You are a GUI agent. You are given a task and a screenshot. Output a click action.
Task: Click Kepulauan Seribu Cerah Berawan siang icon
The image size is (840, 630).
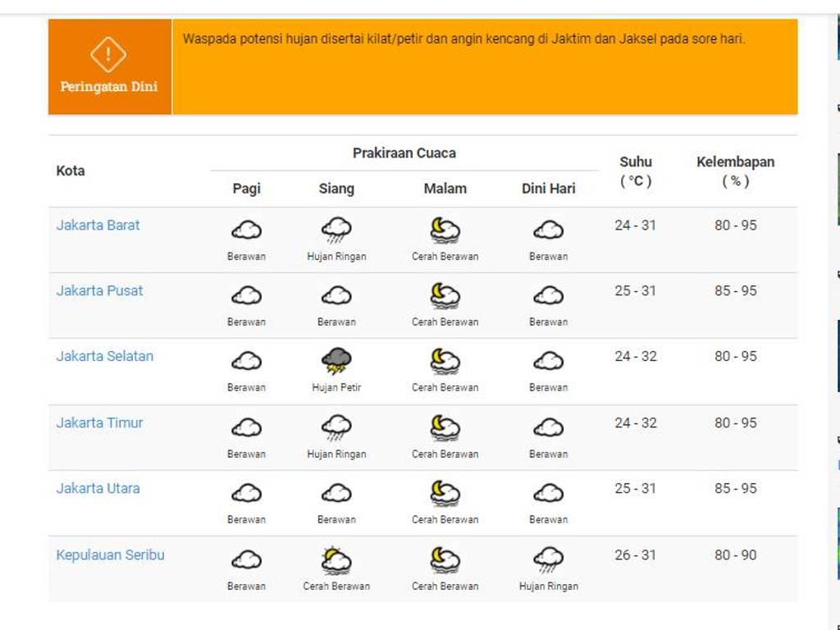pos(336,560)
